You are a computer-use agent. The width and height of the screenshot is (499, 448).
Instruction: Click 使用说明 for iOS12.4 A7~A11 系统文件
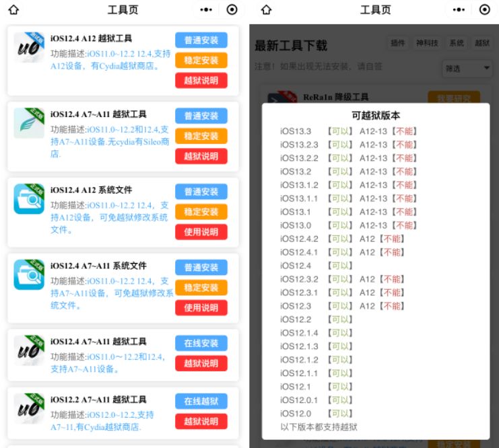201,308
